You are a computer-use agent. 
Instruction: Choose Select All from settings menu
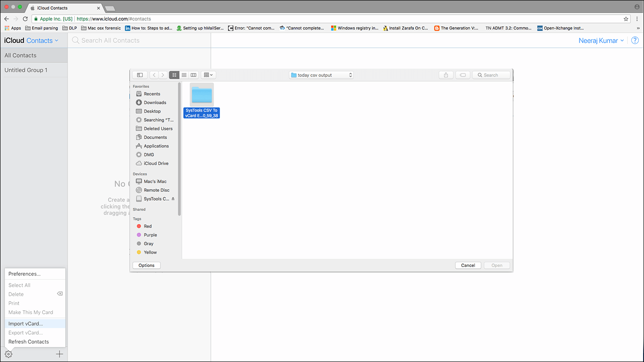coord(35,285)
